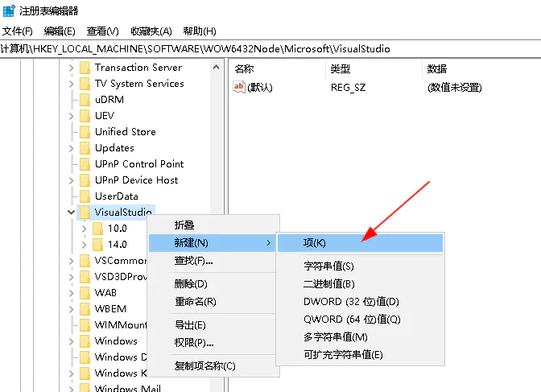Click the uDRM folder icon
The height and width of the screenshot is (392, 541).
click(85, 100)
